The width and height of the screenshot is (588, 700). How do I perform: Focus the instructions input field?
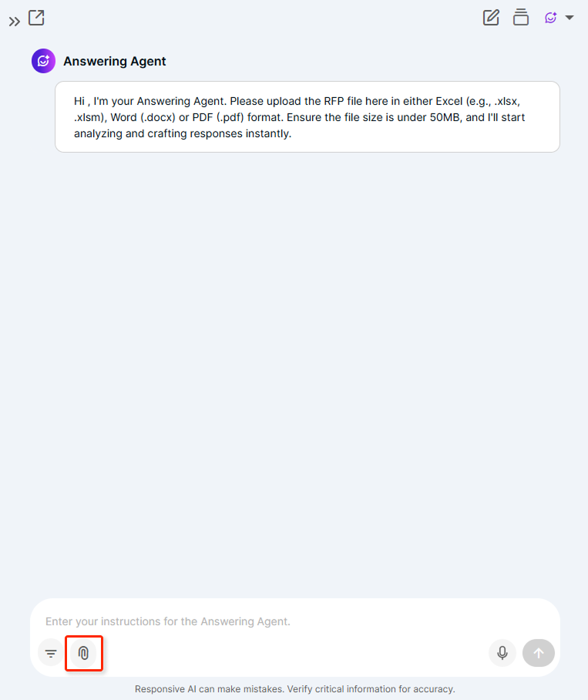pyautogui.click(x=294, y=621)
